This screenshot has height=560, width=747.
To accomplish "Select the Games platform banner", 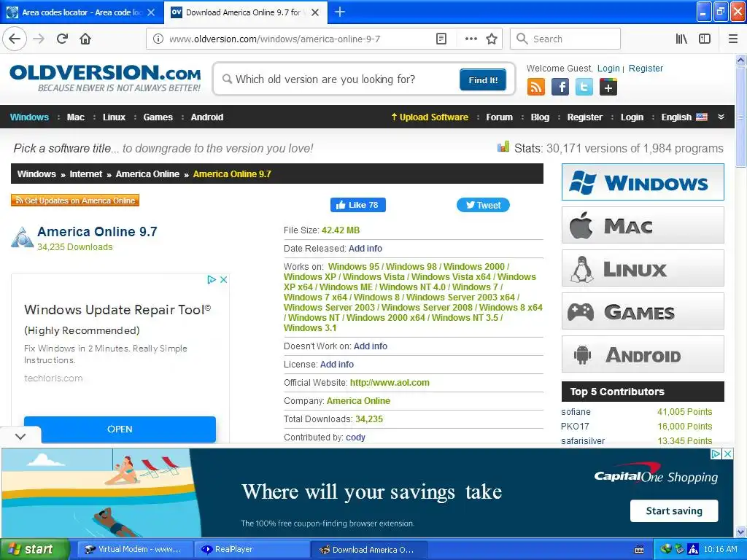I will (643, 311).
